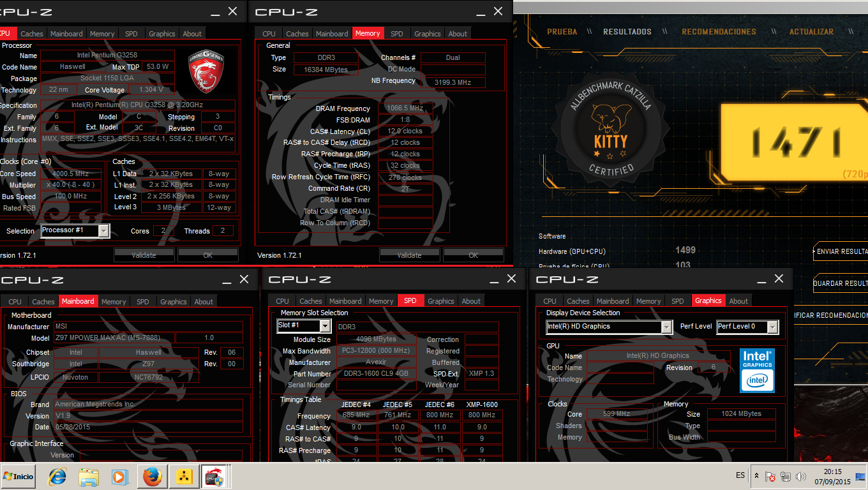Open the Inicio start button
The width and height of the screenshot is (868, 490).
(19, 476)
